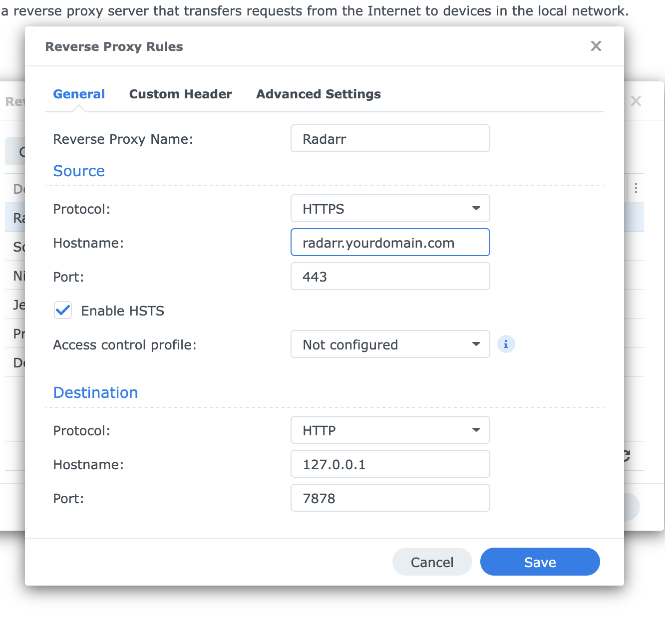Image resolution: width=665 pixels, height=644 pixels.
Task: Cancel the reverse proxy edits
Action: (x=432, y=562)
